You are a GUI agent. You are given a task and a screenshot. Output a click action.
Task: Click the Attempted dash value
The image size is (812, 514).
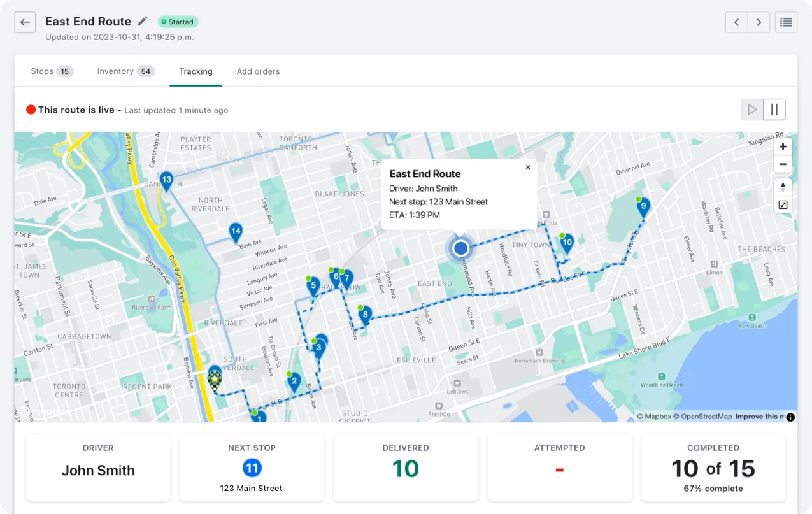(x=560, y=470)
